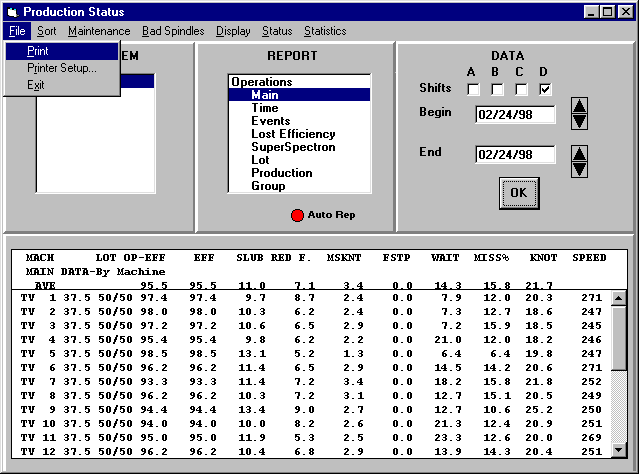Image resolution: width=639 pixels, height=474 pixels.
Task: Select the Group report
Action: [x=300, y=186]
